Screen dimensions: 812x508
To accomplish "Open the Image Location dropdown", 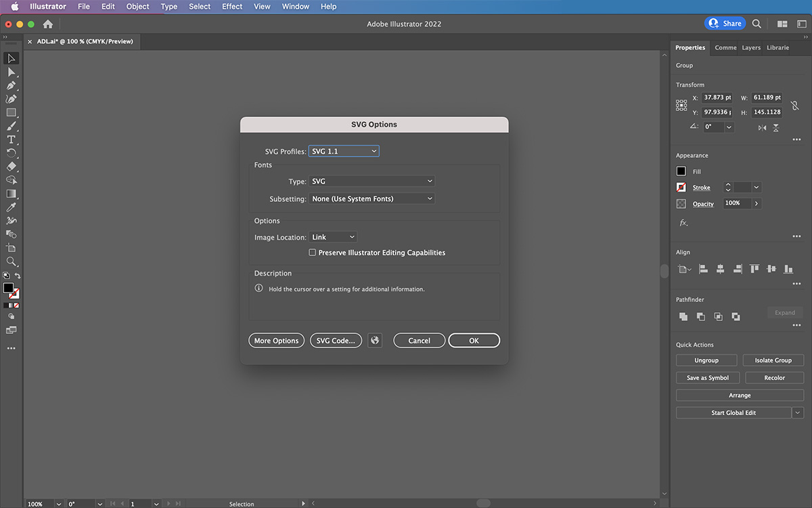I will (x=333, y=238).
